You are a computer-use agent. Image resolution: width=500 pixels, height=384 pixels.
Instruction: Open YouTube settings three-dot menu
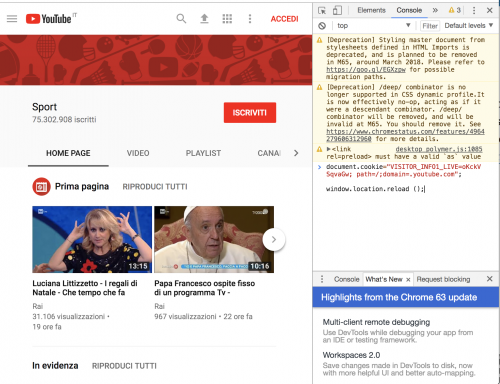(x=250, y=19)
